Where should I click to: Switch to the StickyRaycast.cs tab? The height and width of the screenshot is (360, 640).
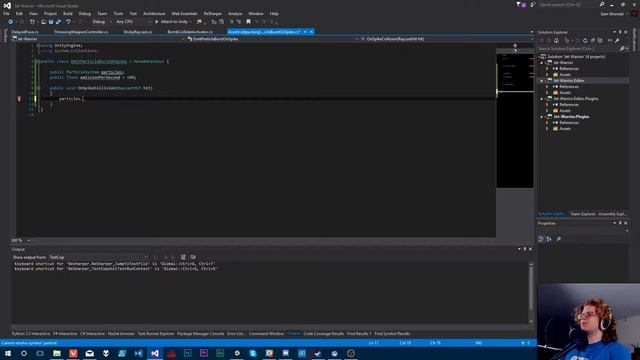[138, 32]
